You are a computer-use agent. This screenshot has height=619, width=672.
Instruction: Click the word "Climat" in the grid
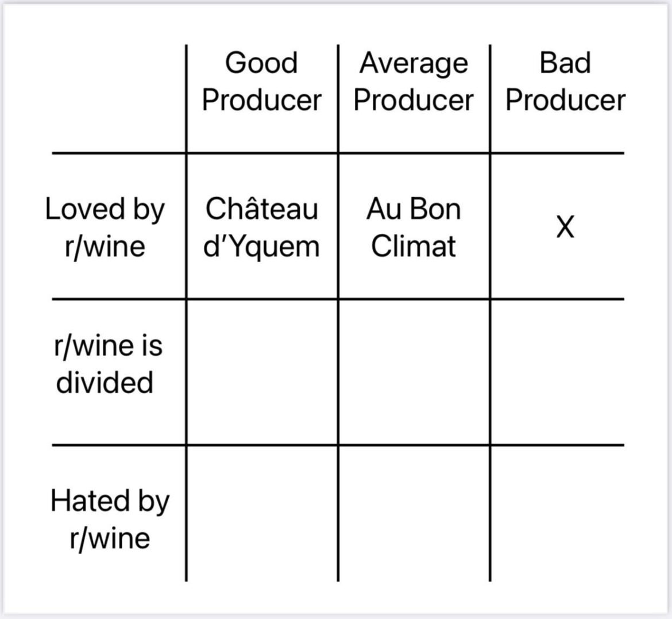click(x=414, y=246)
